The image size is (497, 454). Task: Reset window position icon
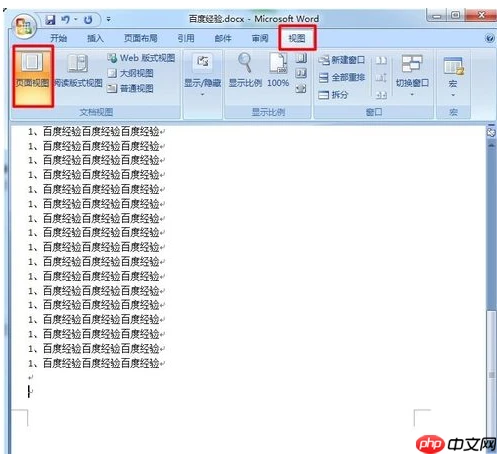coord(381,95)
